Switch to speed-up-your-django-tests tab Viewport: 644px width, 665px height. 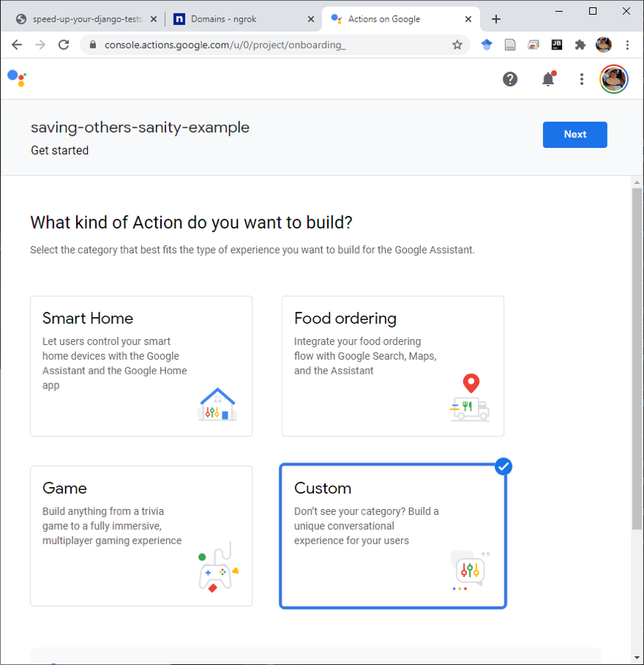point(86,19)
